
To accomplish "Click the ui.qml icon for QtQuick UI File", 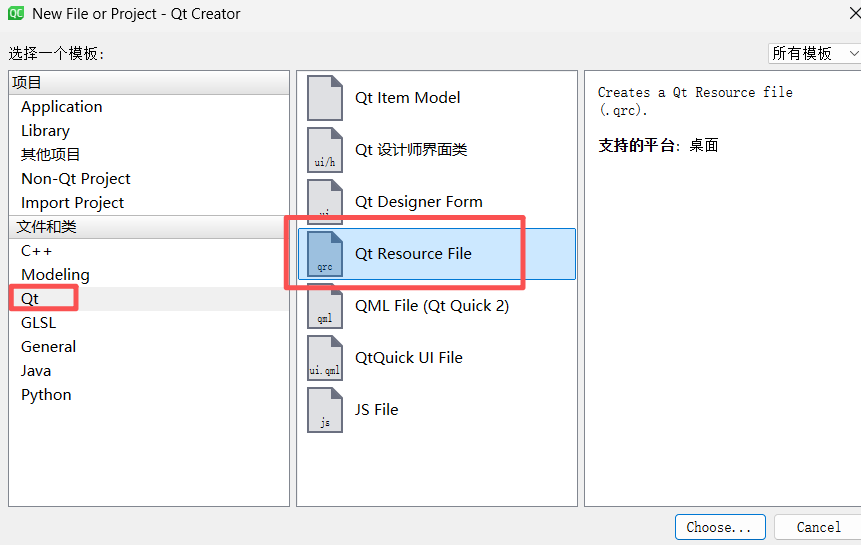I will pyautogui.click(x=325, y=358).
